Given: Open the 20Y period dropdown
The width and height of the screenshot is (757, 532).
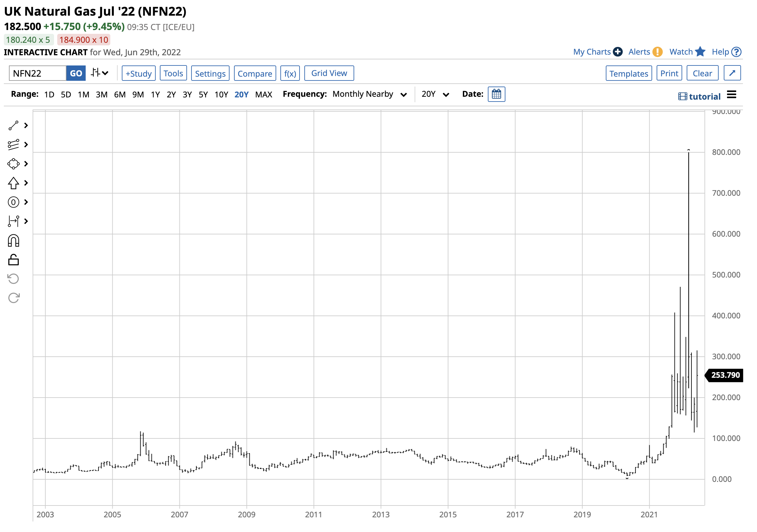Looking at the screenshot, I should tap(435, 95).
